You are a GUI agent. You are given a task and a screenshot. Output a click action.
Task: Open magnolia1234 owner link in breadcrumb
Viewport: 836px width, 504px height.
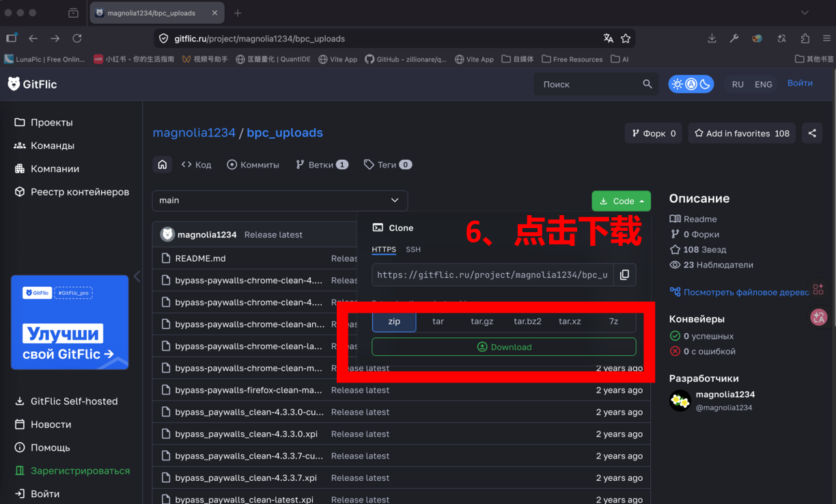(x=194, y=132)
